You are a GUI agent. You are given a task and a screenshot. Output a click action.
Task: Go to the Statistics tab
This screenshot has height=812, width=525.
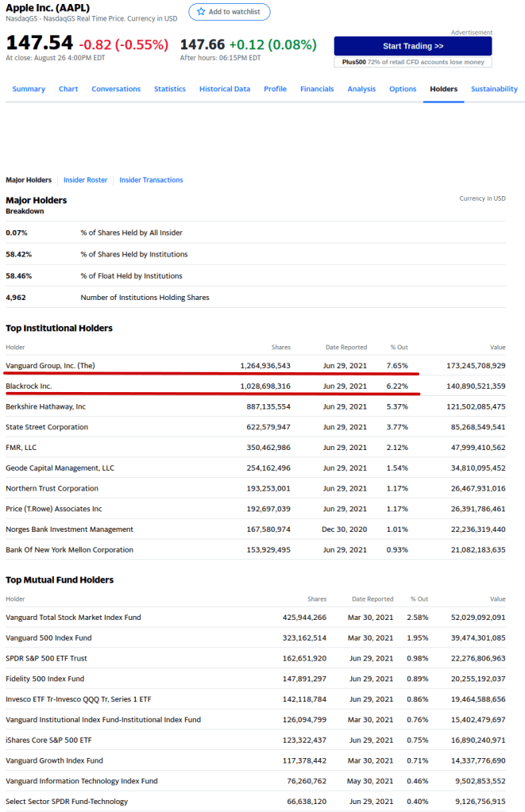[x=170, y=89]
